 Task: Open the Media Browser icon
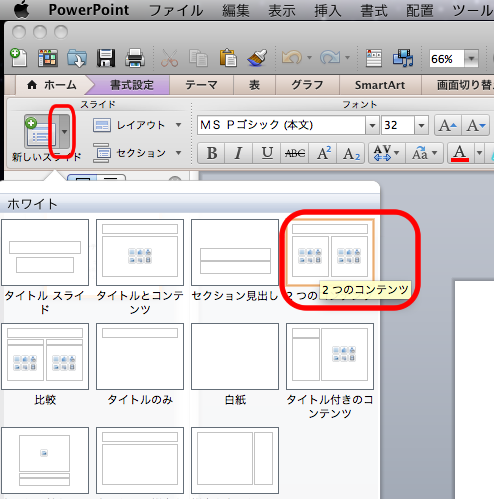point(403,58)
